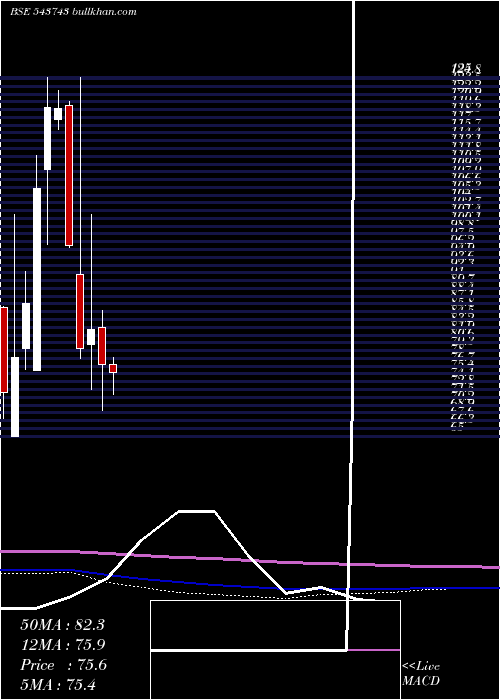Click the BSE 543743 bullkhan.com title text
This screenshot has width=500, height=700.
click(73, 12)
